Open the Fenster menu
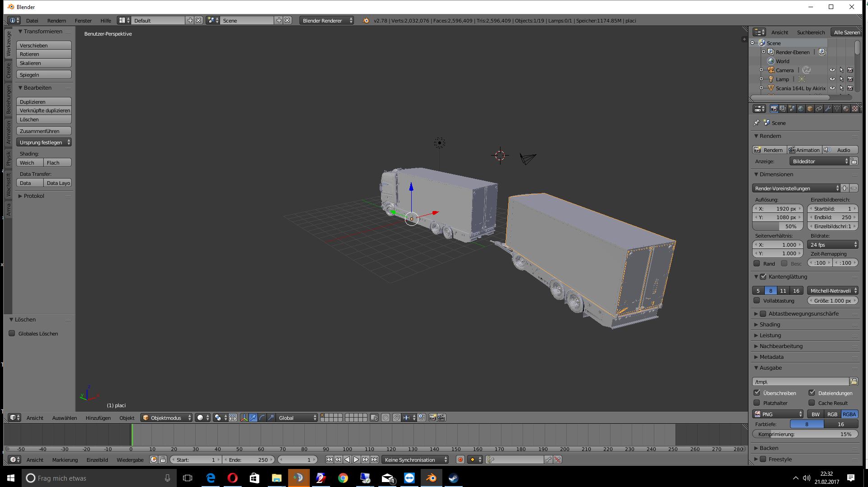This screenshot has height=487, width=868. 83,20
